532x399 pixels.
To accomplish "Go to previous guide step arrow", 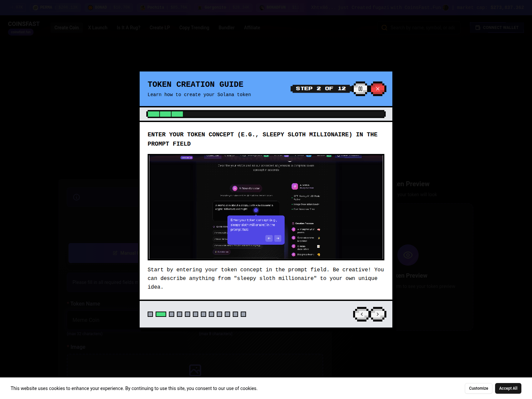I will (361, 314).
